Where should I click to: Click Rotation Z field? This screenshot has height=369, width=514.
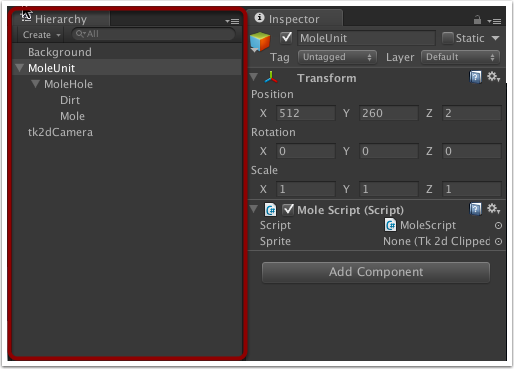click(472, 151)
